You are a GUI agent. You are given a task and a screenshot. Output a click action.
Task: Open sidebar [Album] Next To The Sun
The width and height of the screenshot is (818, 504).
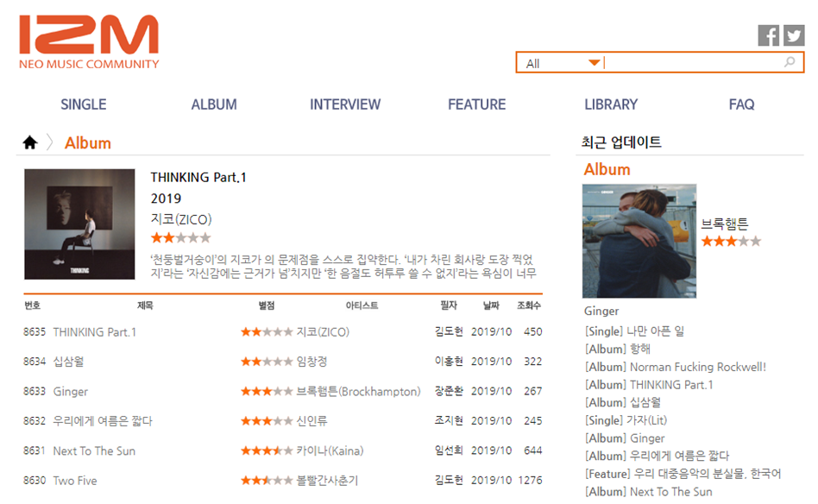(x=649, y=491)
